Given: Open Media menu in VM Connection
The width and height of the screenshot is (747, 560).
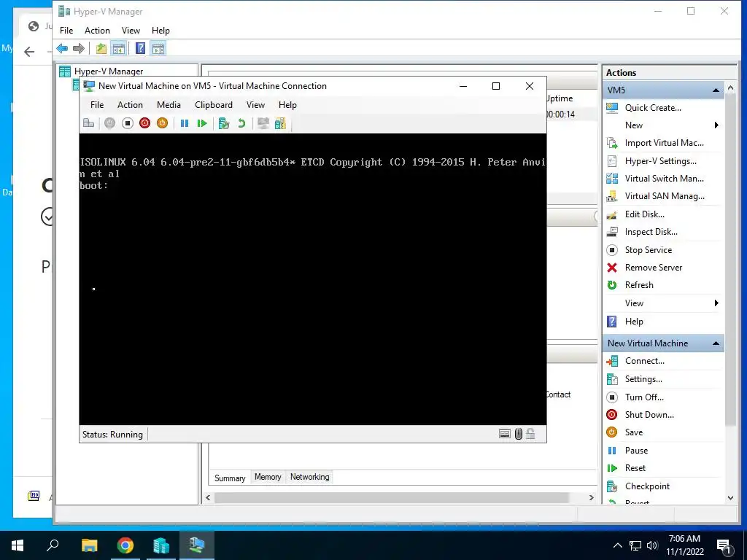Looking at the screenshot, I should pyautogui.click(x=169, y=105).
